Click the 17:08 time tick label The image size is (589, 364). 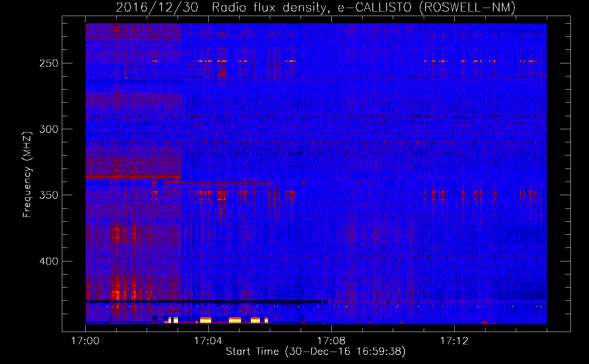[331, 341]
